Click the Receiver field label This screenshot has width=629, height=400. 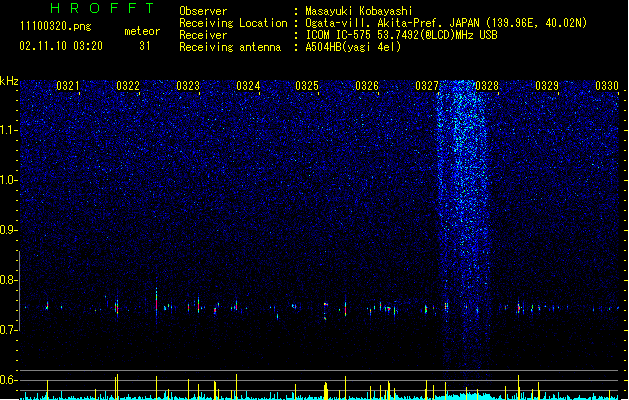[x=203, y=35]
